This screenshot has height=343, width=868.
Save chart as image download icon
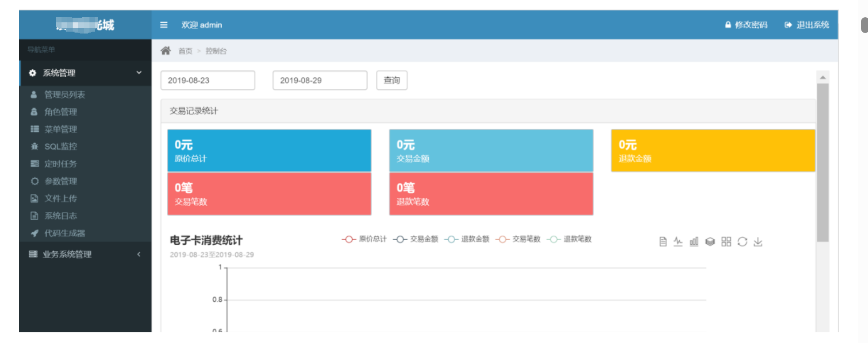[x=758, y=242]
